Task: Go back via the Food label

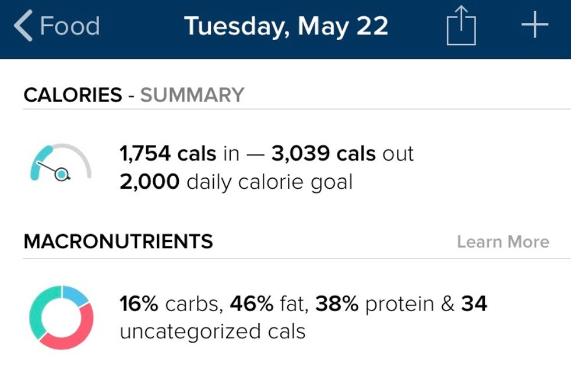Action: [x=69, y=27]
